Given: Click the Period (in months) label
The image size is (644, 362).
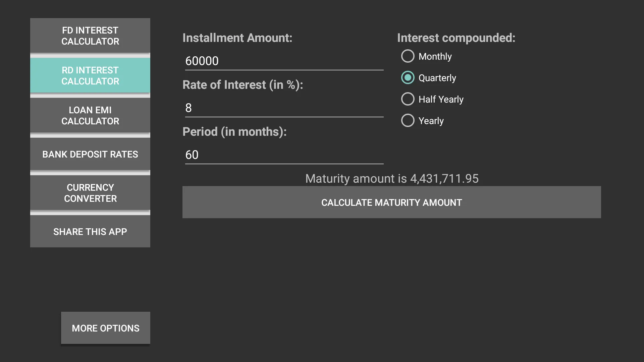Looking at the screenshot, I should click(234, 132).
